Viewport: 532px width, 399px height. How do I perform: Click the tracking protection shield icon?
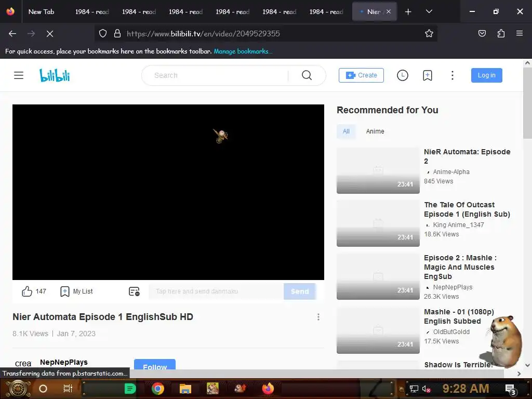[103, 34]
